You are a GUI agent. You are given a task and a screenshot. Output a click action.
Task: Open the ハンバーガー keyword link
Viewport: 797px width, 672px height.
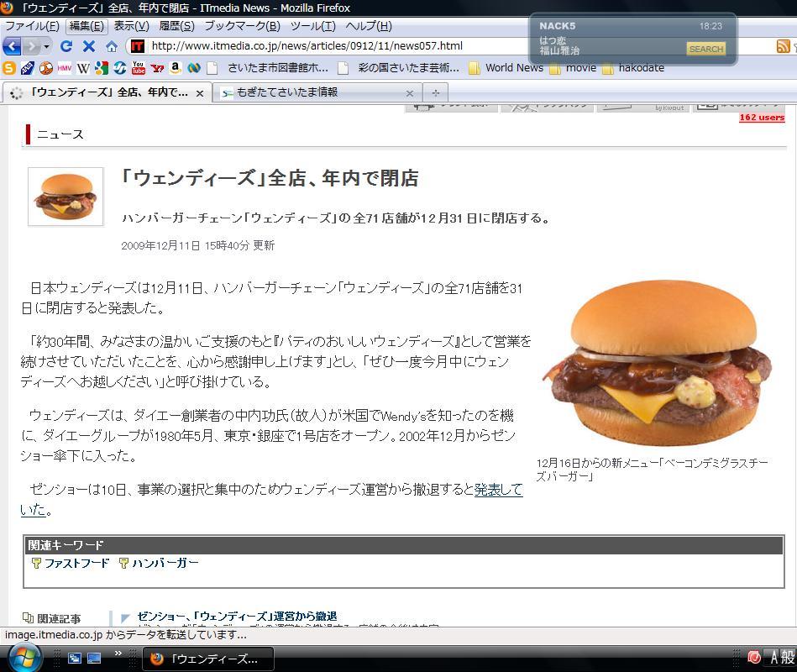click(165, 563)
